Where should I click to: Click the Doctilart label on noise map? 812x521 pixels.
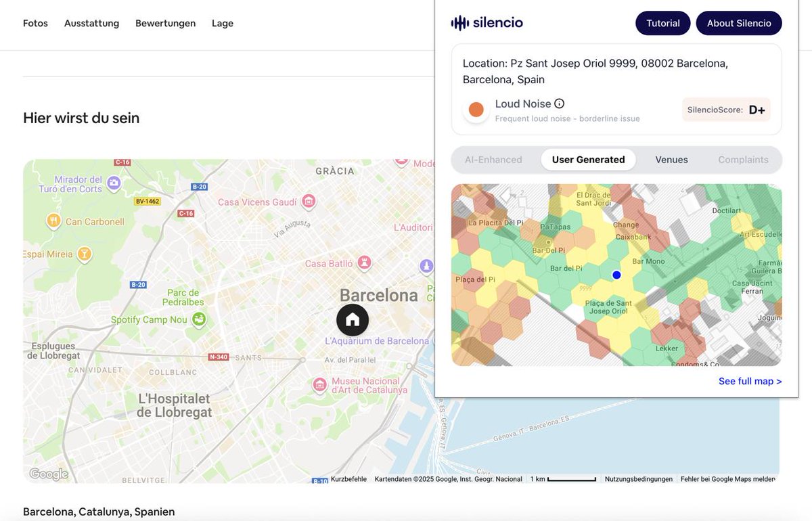(726, 210)
